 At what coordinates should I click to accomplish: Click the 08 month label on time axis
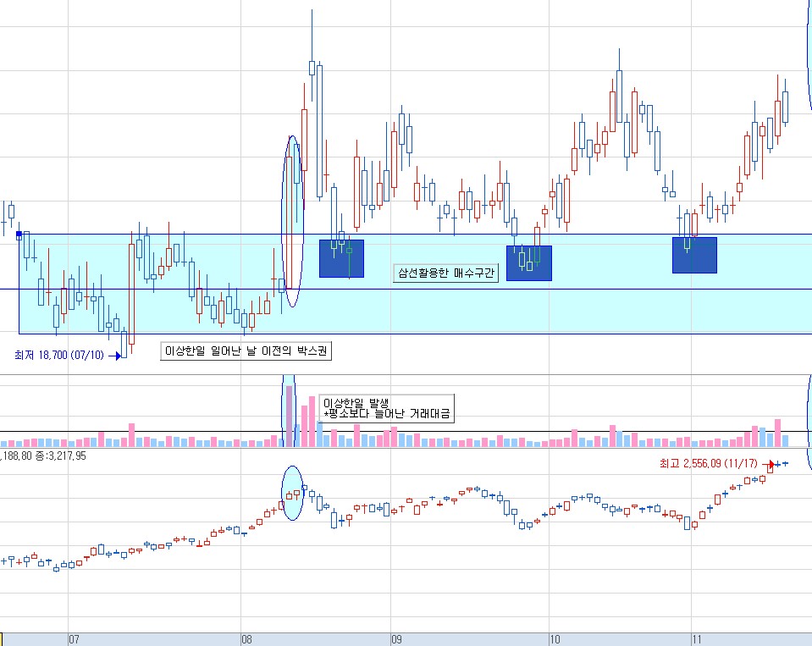[x=247, y=639]
